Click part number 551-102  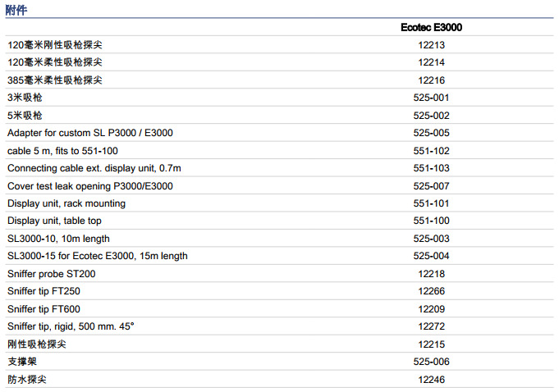[x=431, y=151]
